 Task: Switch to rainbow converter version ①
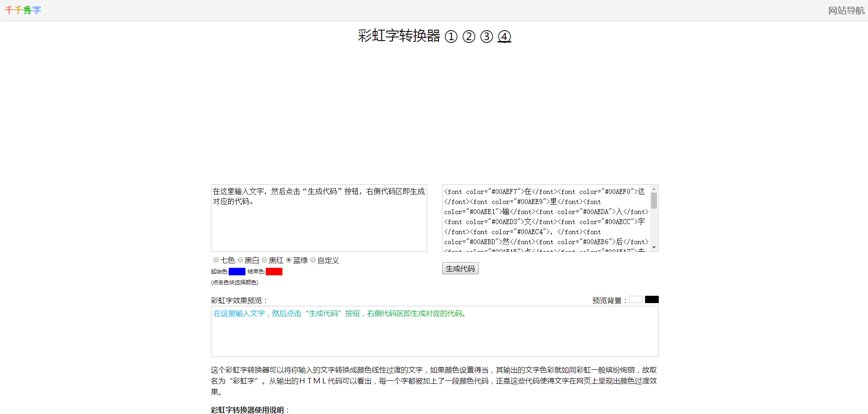451,37
